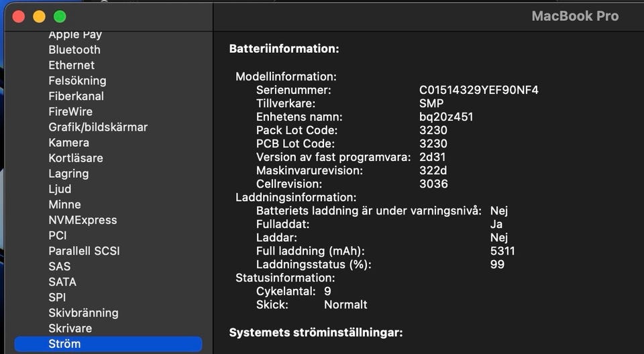Click the Laddar label
The width and height of the screenshot is (644, 354).
pyautogui.click(x=276, y=238)
